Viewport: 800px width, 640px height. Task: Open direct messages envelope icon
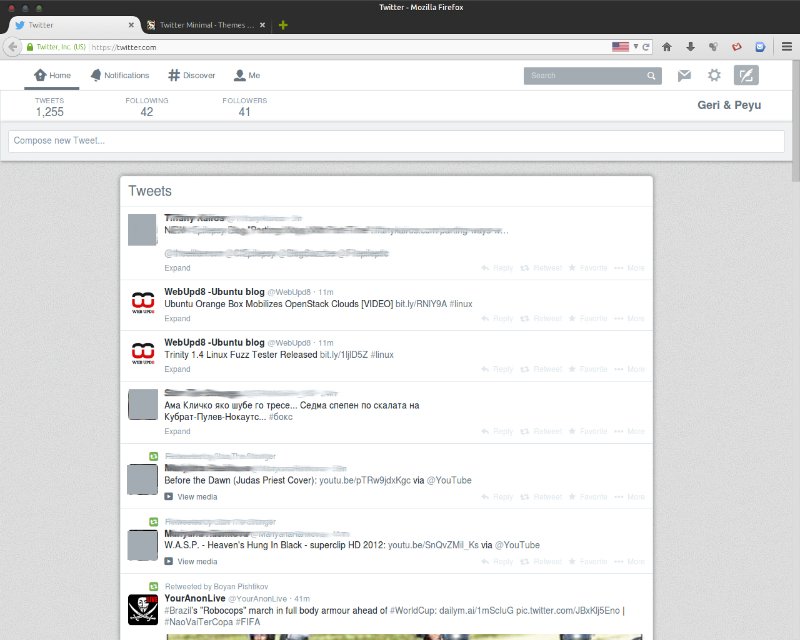pyautogui.click(x=684, y=76)
